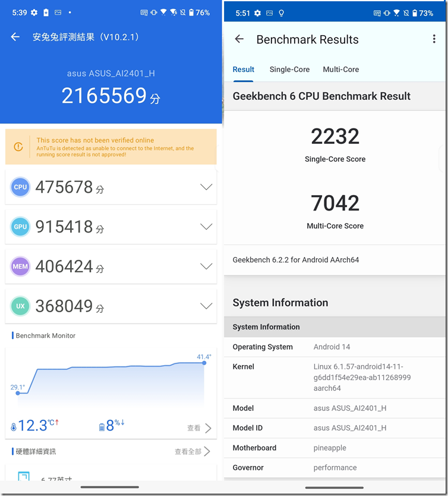Tap lightbulb icon in Geekbench status bar
Screen dimensions: 448x496
[281, 13]
